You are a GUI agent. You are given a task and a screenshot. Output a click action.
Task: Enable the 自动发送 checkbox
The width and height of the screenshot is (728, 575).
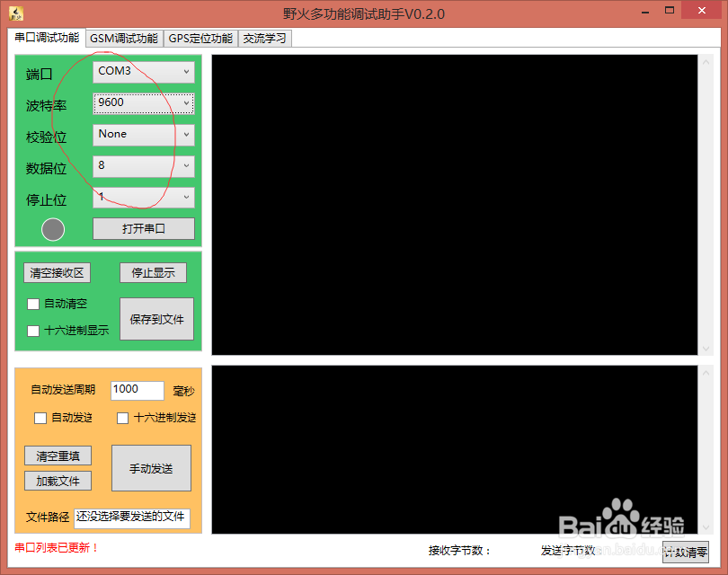pos(40,418)
